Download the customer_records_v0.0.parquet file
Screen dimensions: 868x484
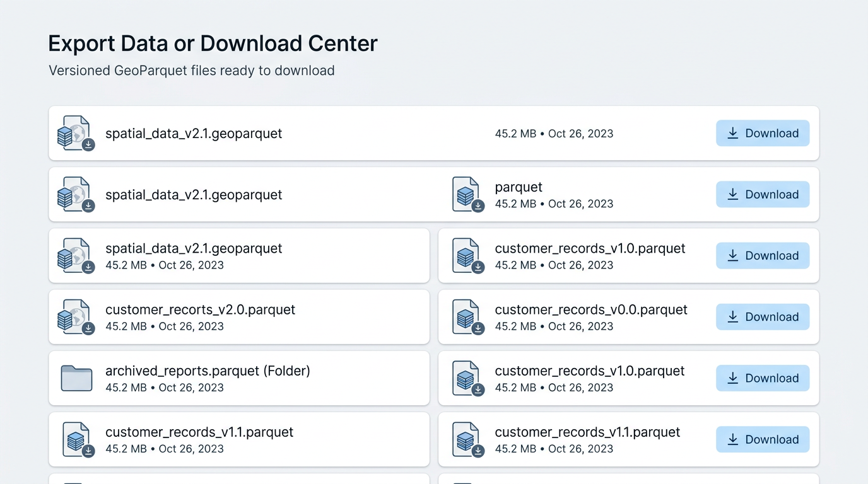pos(762,317)
